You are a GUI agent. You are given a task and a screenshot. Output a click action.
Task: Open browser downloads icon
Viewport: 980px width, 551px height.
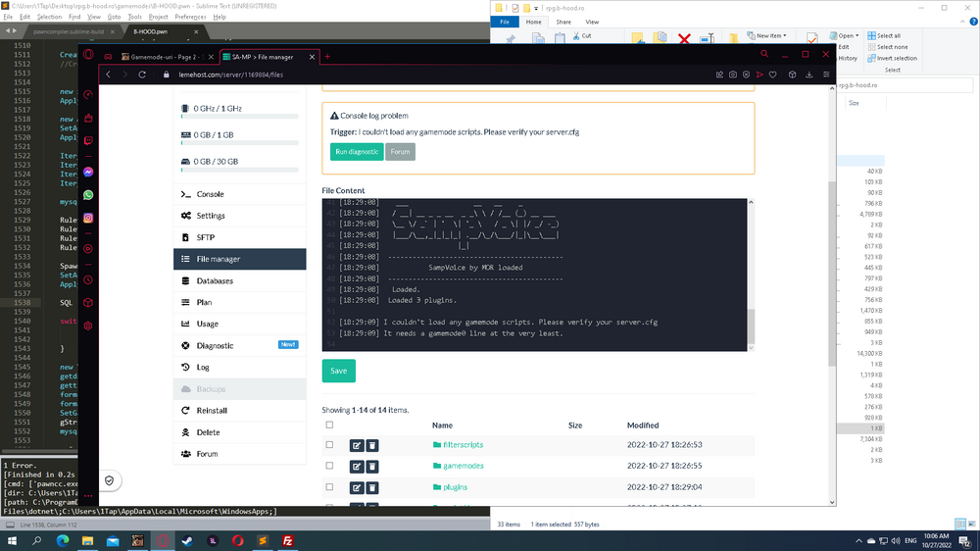tap(808, 75)
